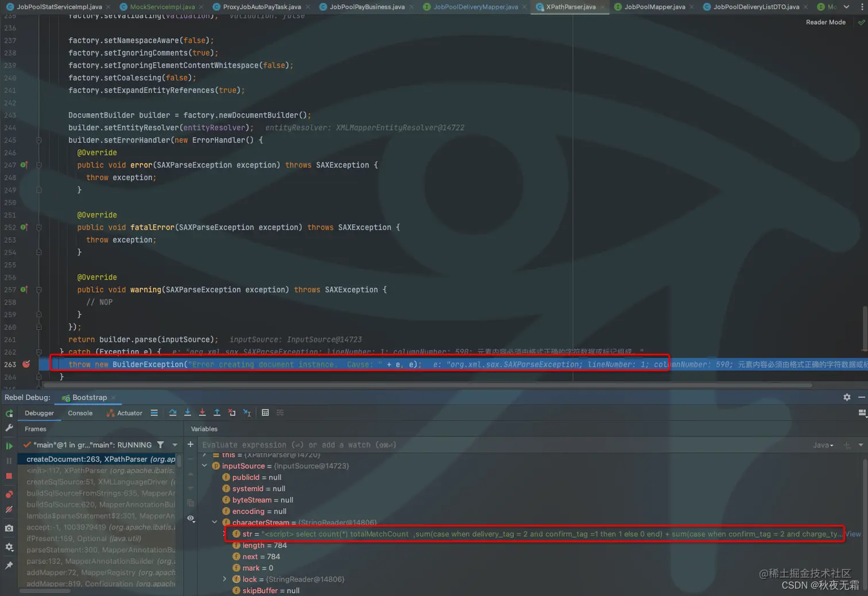Open debugger settings gear in left sidebar
The width and height of the screenshot is (868, 596).
click(9, 547)
